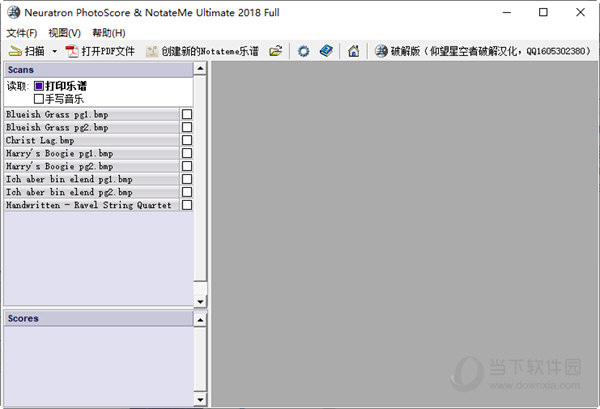Minimize the PhotoScore window
This screenshot has width=600, height=409.
(x=507, y=13)
